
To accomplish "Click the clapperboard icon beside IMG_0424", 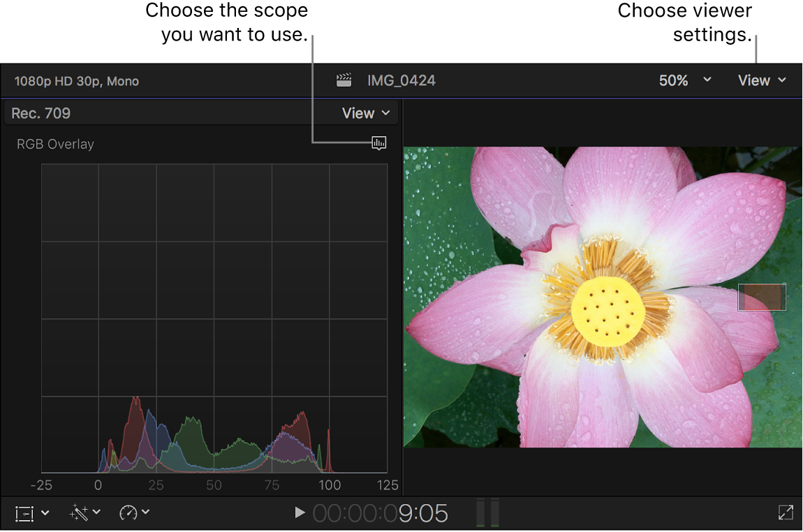I will pos(344,80).
